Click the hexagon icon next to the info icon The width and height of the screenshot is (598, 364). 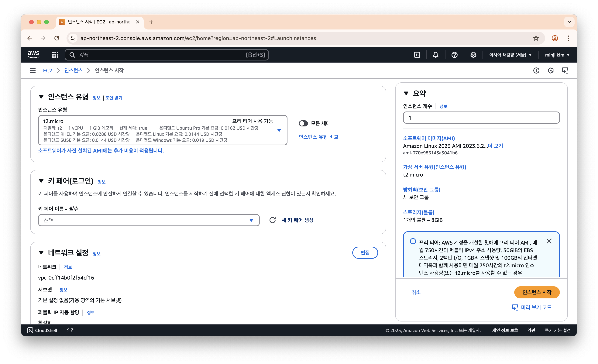[x=551, y=70]
